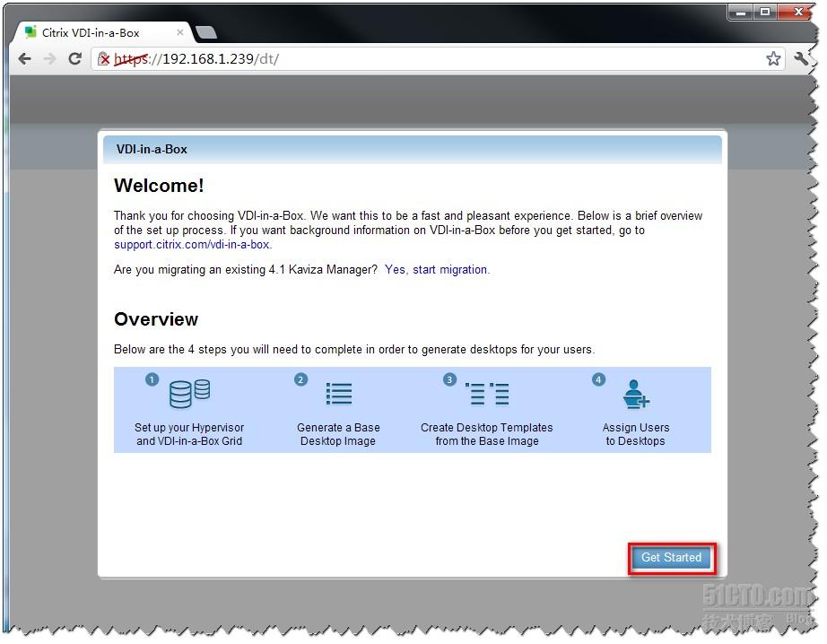Click the VDI-in-a-Box panel title
Viewport: 827px width, 644px height.
pyautogui.click(x=152, y=149)
